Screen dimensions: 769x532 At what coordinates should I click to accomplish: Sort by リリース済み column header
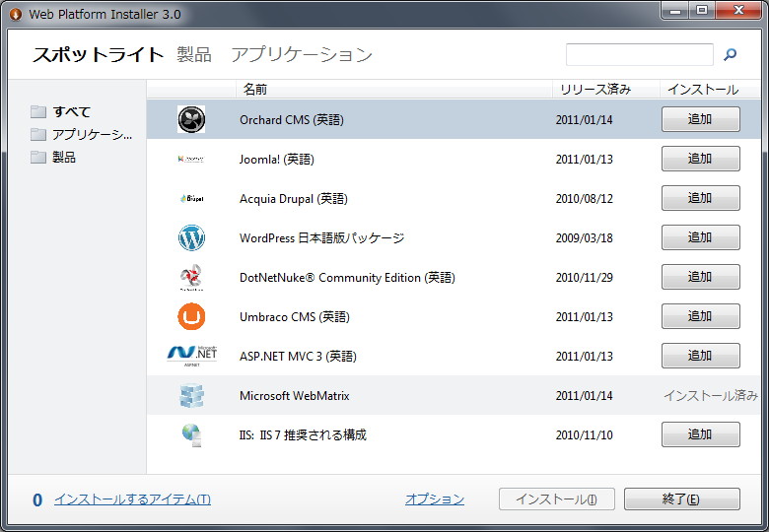click(x=605, y=89)
